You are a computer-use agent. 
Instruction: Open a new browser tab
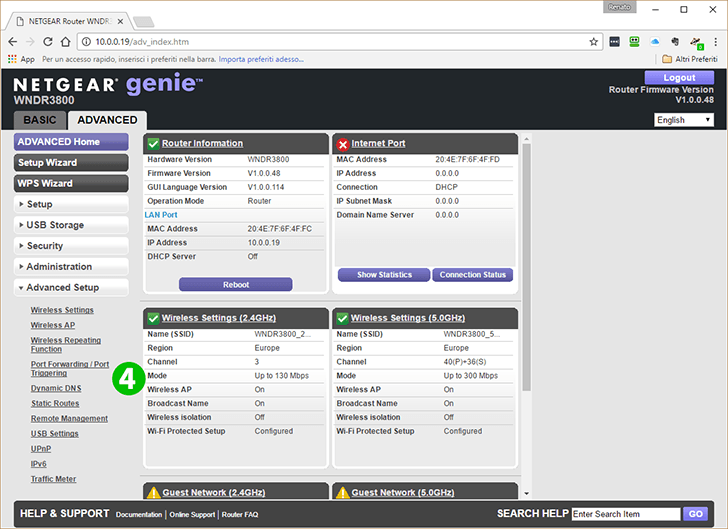[143, 21]
